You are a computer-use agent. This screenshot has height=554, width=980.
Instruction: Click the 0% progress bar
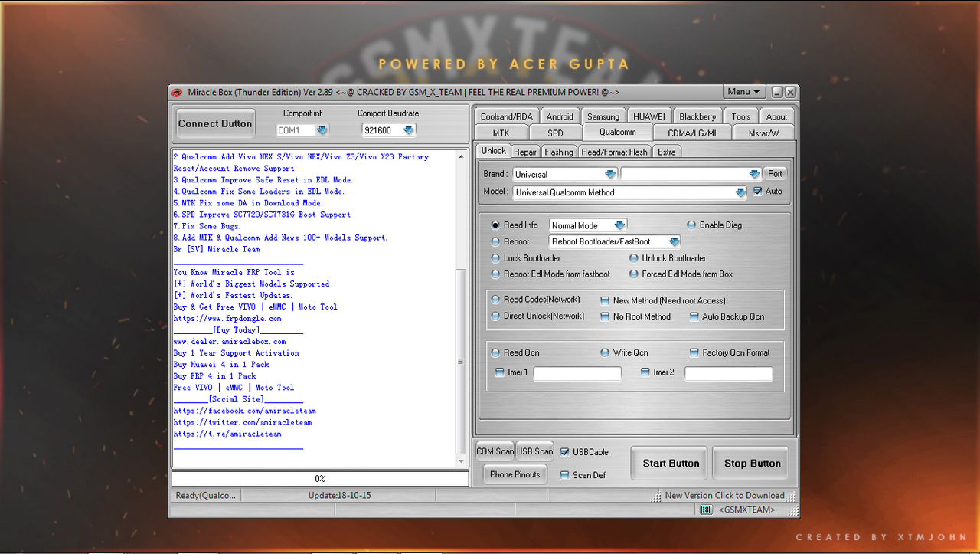tap(320, 479)
